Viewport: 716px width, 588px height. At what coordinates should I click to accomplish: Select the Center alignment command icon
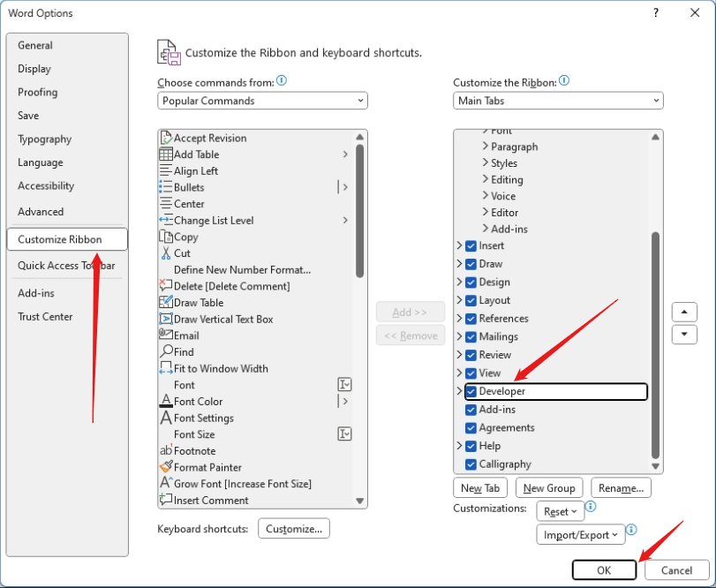[x=166, y=204]
